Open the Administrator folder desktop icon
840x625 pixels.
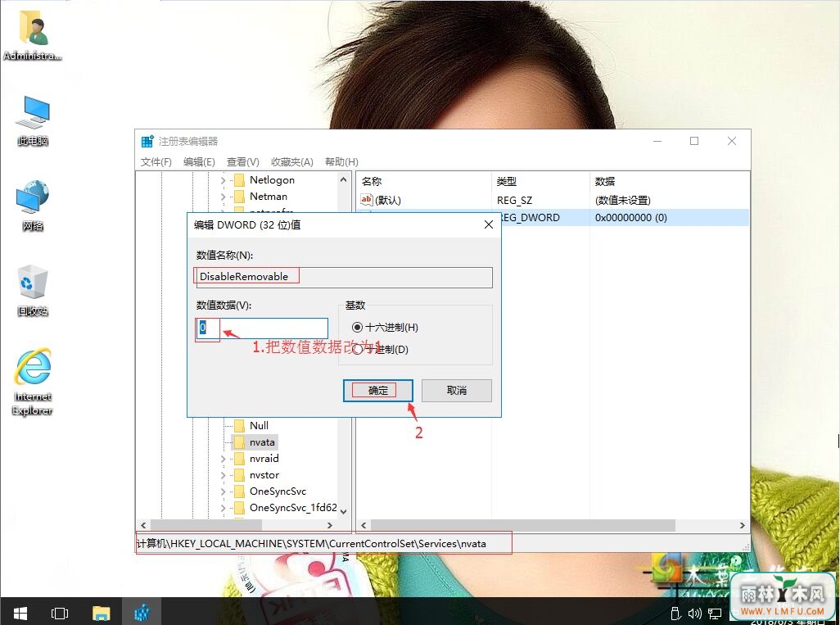click(x=33, y=34)
